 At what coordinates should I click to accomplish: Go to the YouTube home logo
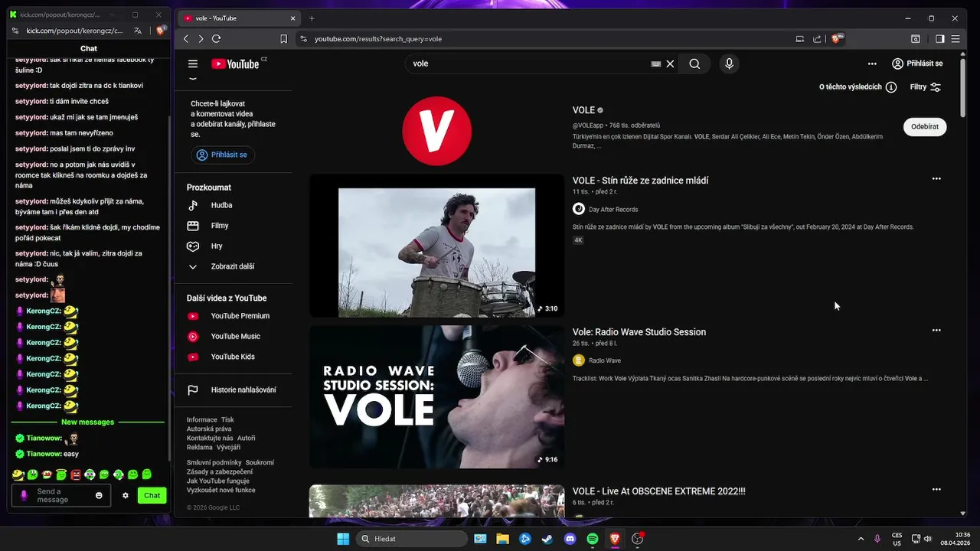pyautogui.click(x=235, y=64)
